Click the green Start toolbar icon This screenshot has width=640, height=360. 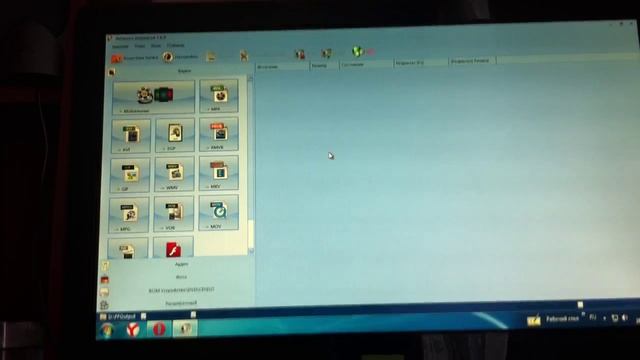[x=357, y=51]
